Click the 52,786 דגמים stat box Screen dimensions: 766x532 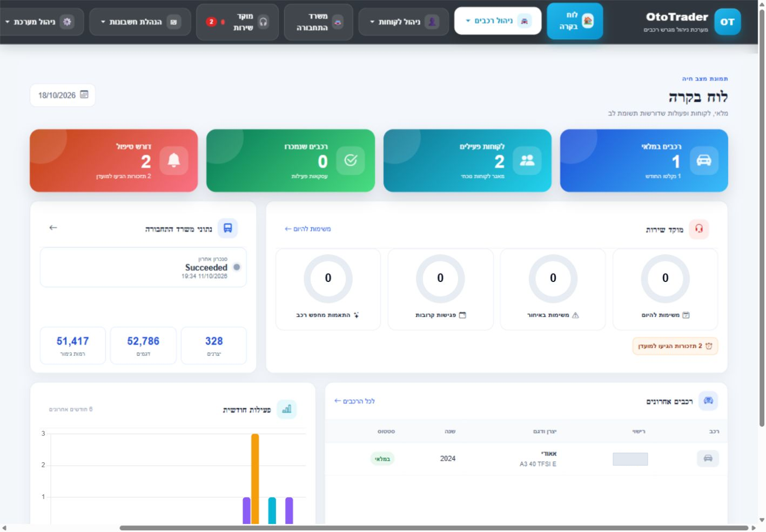click(143, 346)
